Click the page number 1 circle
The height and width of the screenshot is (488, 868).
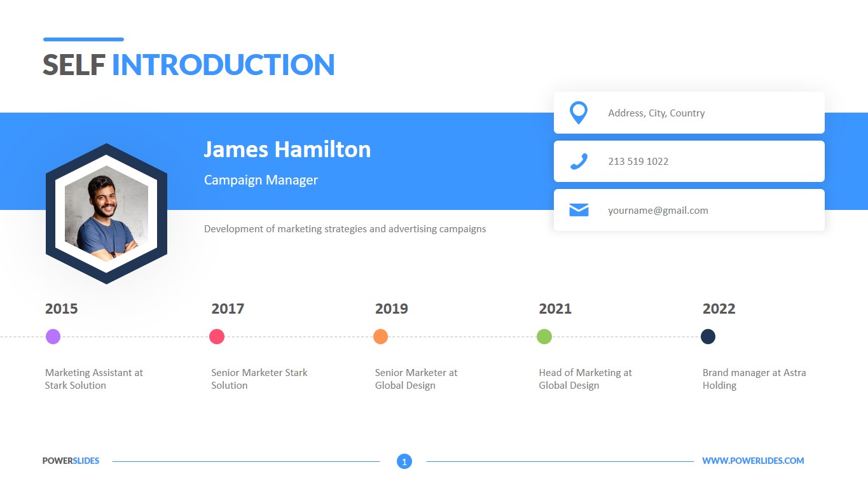[404, 461]
